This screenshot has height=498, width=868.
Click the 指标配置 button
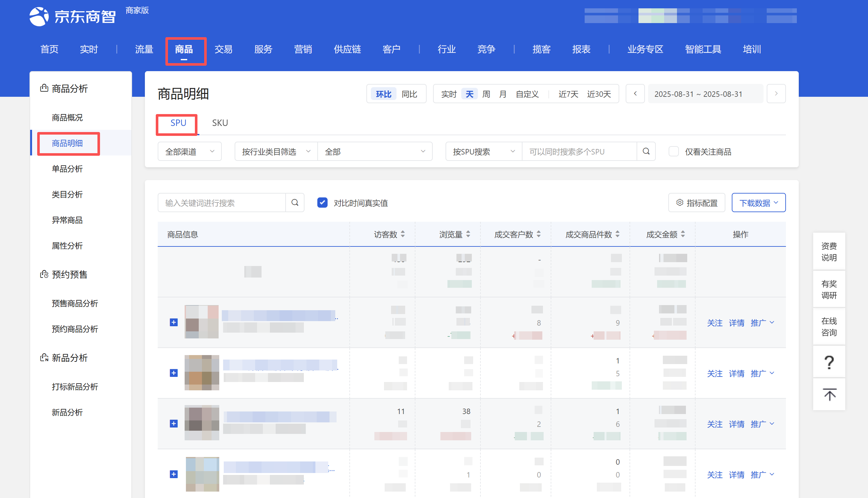[x=697, y=203]
